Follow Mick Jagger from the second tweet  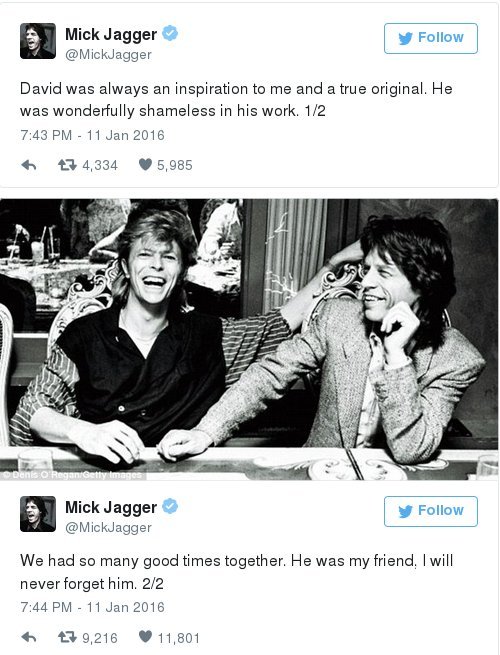[431, 511]
